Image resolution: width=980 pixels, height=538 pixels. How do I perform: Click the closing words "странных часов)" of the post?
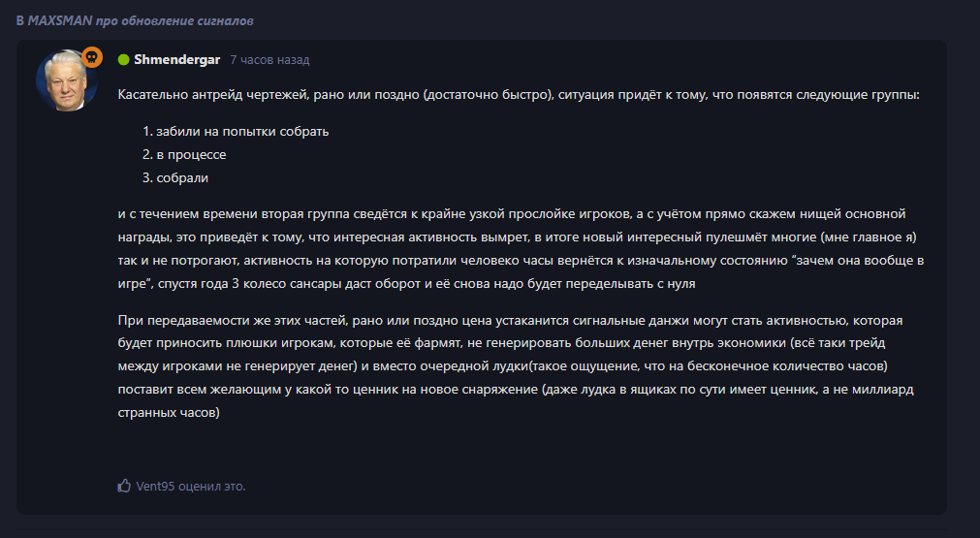click(x=170, y=413)
